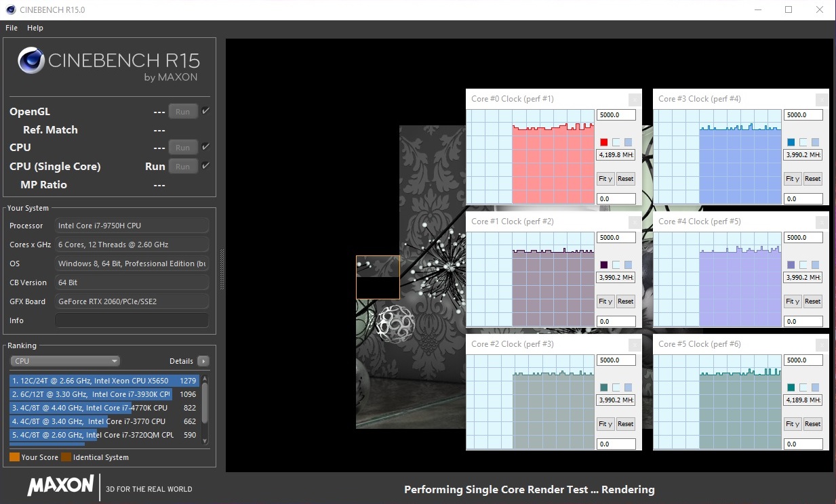
Task: Close the Core #1 Clock graph window
Action: click(634, 222)
